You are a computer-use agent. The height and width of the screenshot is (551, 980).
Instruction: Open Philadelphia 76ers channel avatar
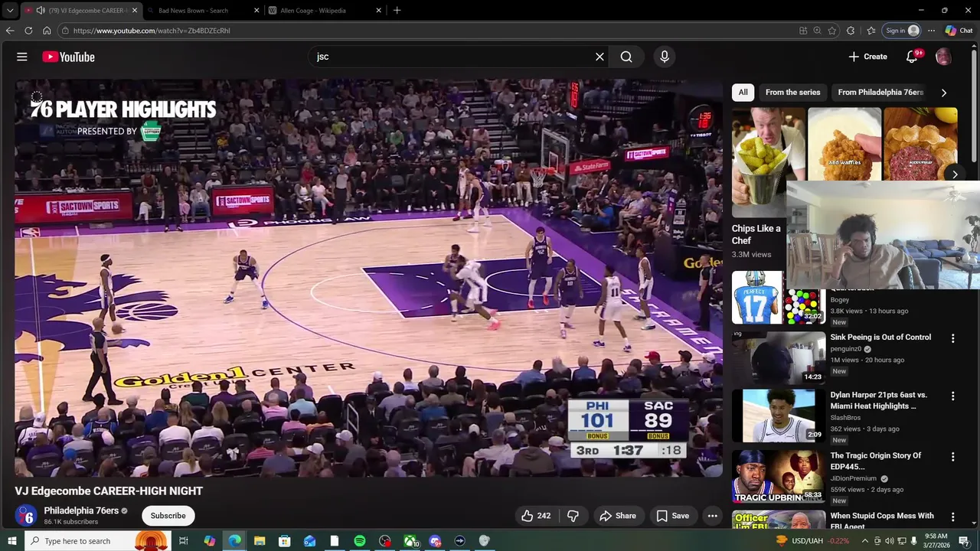(26, 516)
